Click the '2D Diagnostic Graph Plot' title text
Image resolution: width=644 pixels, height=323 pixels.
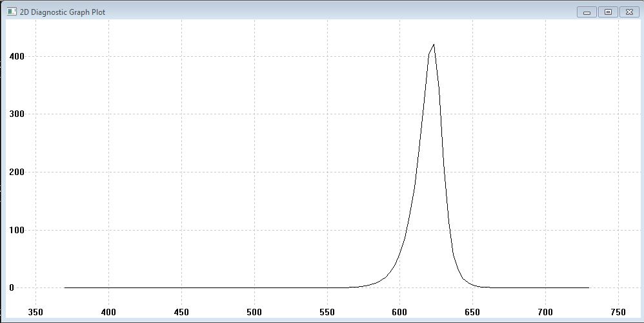[63, 12]
